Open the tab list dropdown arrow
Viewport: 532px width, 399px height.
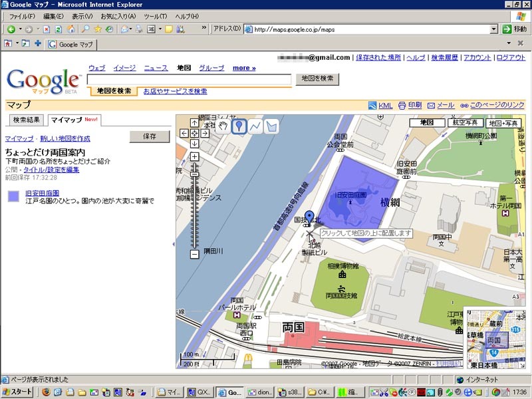pyautogui.click(x=509, y=43)
